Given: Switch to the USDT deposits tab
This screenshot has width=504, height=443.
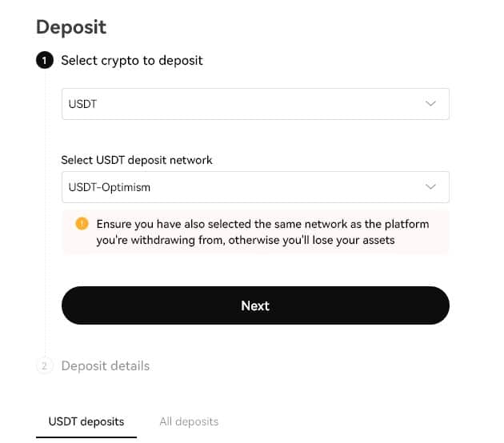Looking at the screenshot, I should (x=86, y=421).
